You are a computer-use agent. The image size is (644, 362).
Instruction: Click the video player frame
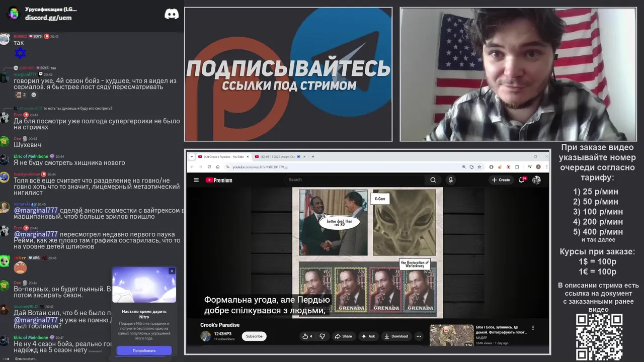coord(367,252)
